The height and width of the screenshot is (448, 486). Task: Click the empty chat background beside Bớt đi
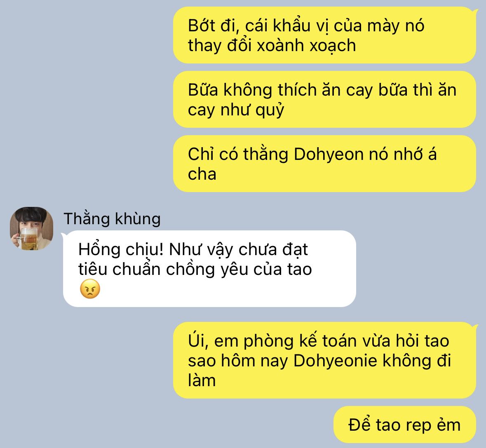pos(87,35)
